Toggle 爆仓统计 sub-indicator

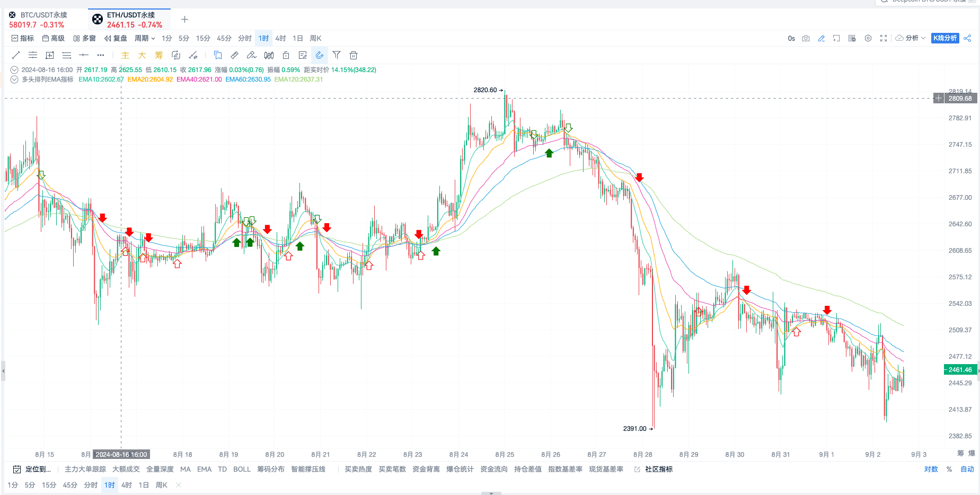click(x=460, y=469)
